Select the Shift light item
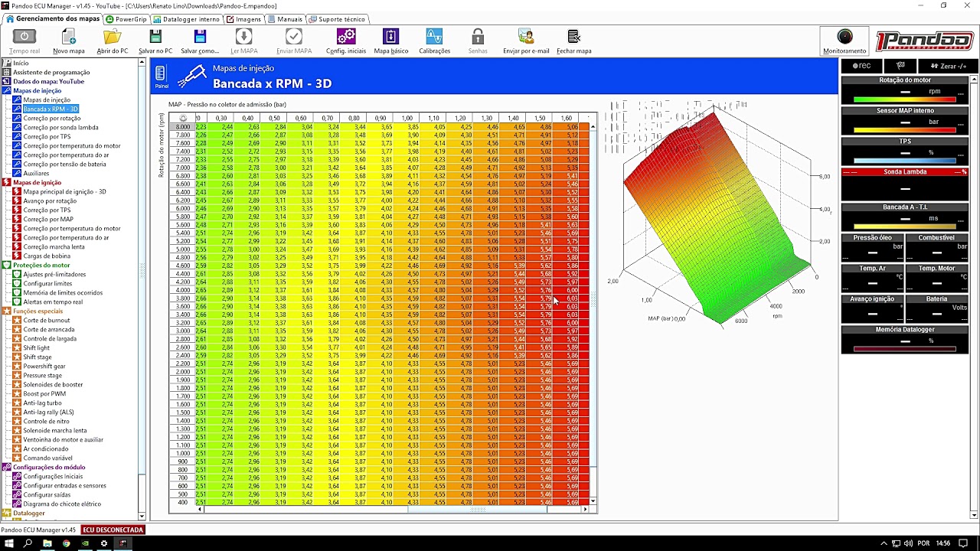 pos(36,347)
